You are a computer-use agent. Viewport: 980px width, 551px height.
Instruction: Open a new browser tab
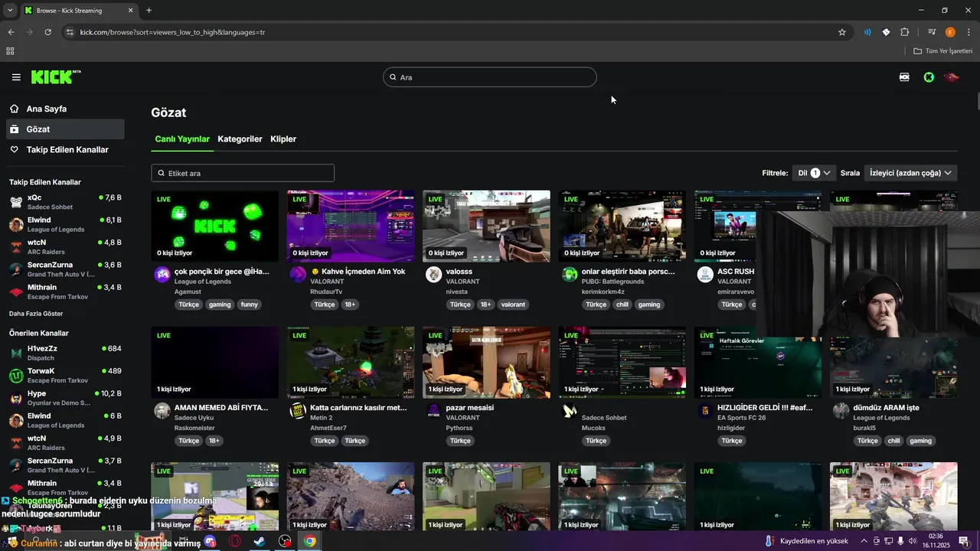(x=149, y=11)
